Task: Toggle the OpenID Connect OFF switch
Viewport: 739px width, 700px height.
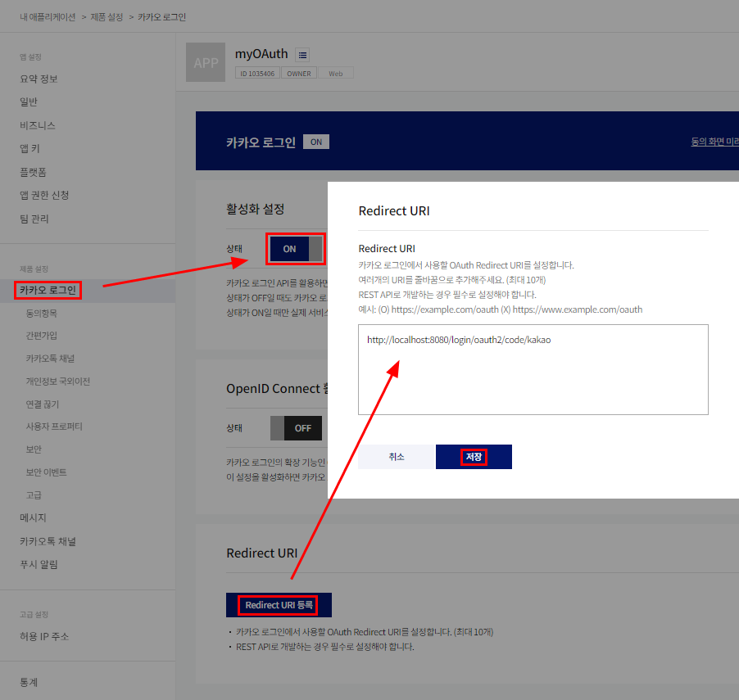Action: coord(296,428)
